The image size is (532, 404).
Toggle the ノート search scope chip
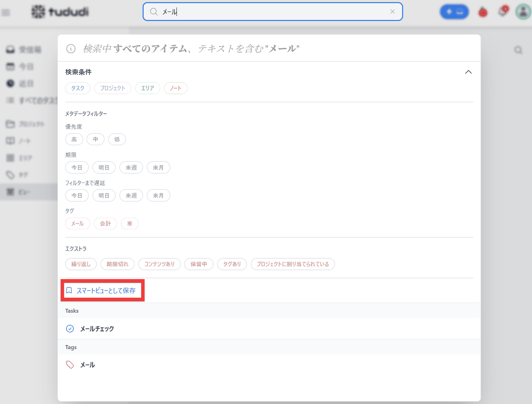(x=176, y=88)
